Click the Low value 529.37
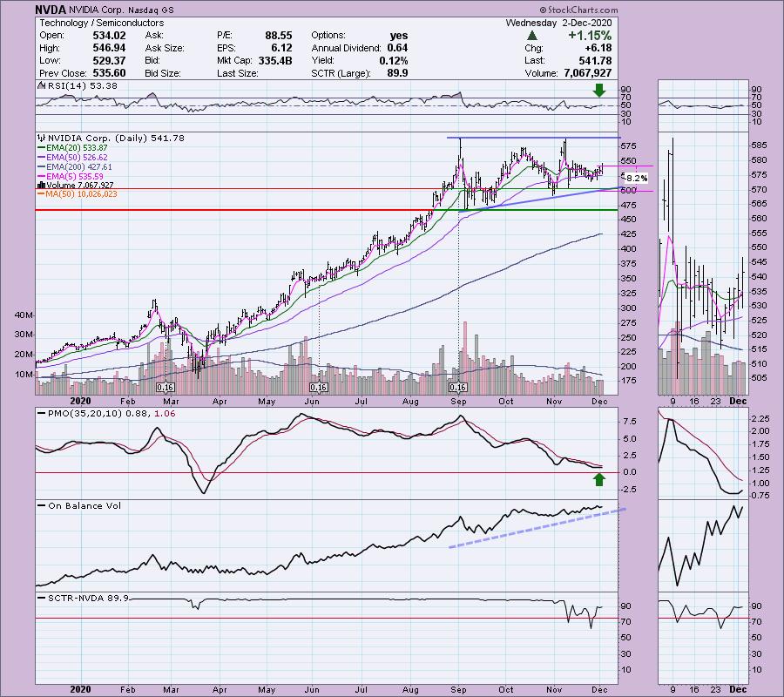Image resolution: width=784 pixels, height=697 pixels. coord(109,60)
